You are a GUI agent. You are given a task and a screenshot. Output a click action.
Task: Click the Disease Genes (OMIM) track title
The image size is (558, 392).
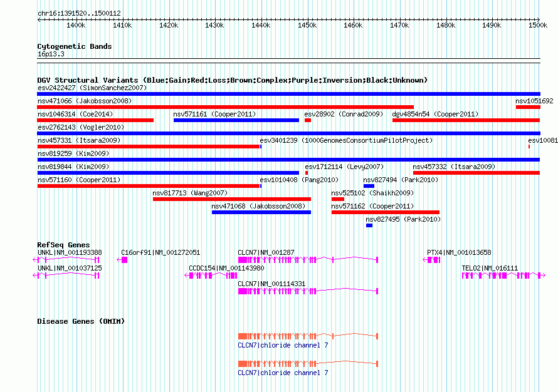click(x=81, y=321)
